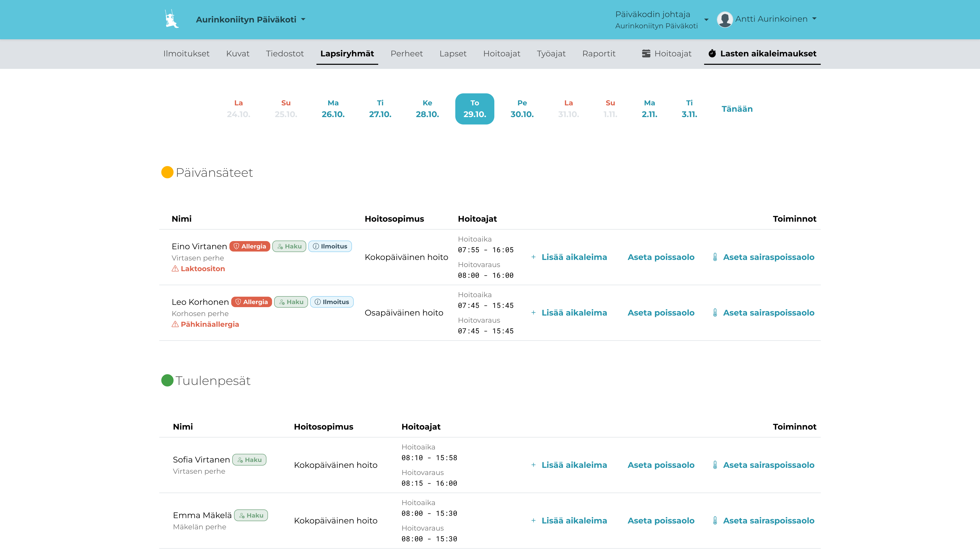Screen dimensions: 980x551
Task: Go to Ilmoitukset tab
Action: click(x=186, y=54)
